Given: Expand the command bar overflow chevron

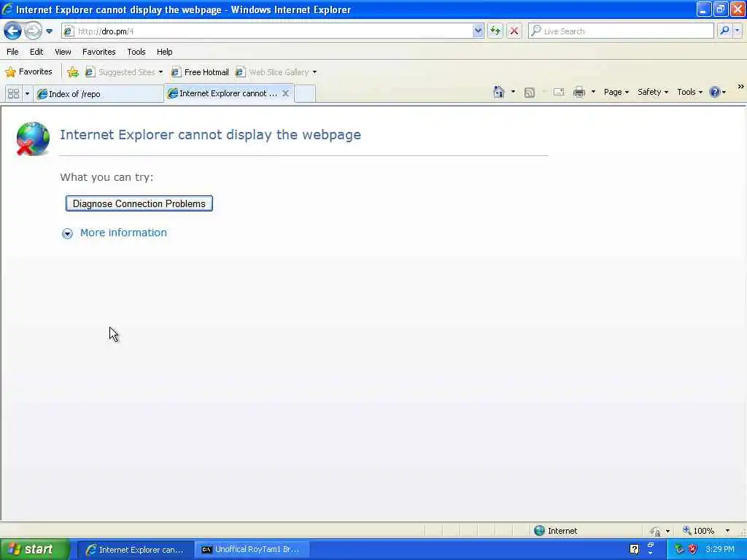Looking at the screenshot, I should (740, 87).
